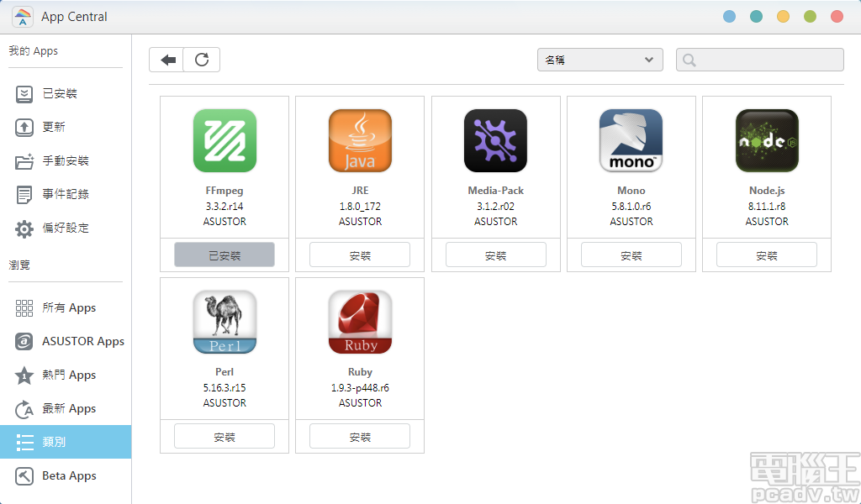
Task: Go back using the back arrow
Action: (x=166, y=60)
